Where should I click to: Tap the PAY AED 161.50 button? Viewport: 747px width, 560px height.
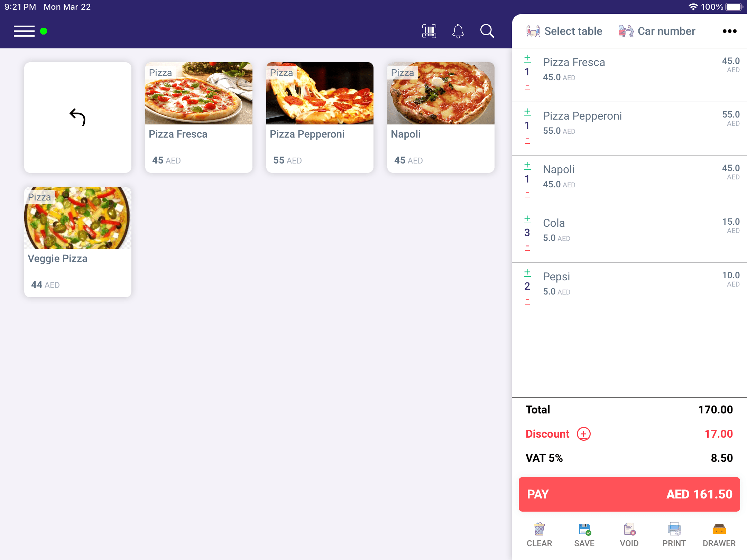[629, 494]
